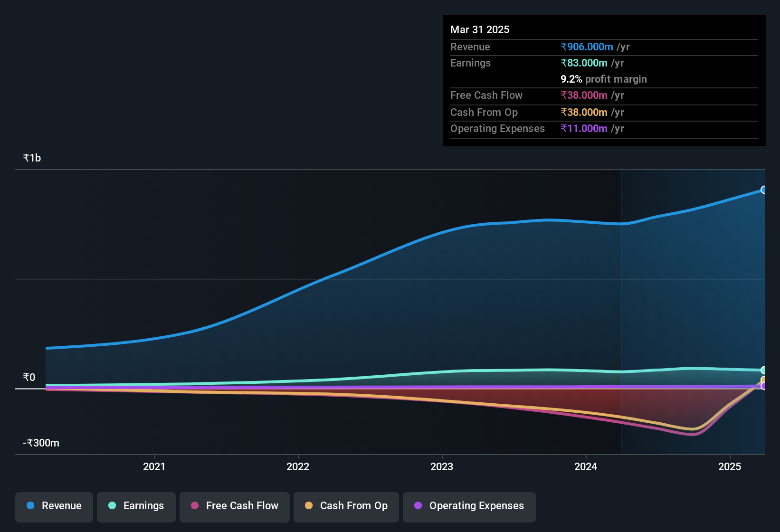Screen dimensions: 780x532
Task: Click the Operating Expenses label in the tooltip
Action: click(497, 128)
